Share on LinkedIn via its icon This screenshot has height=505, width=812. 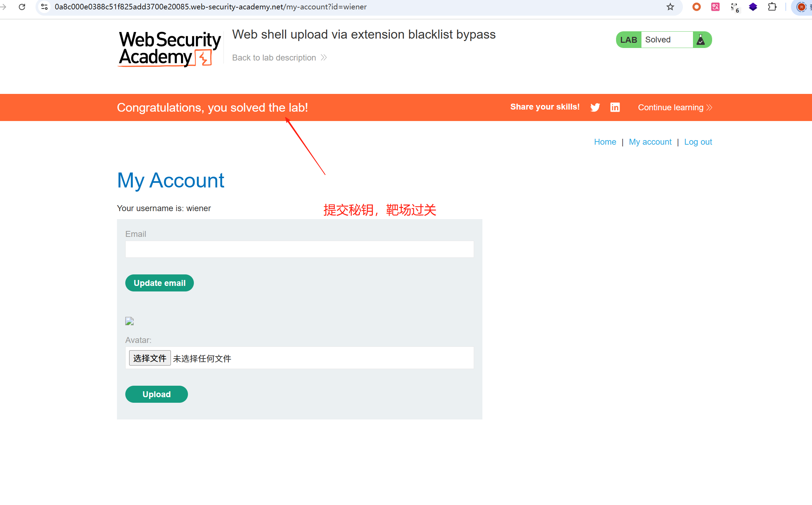615,107
